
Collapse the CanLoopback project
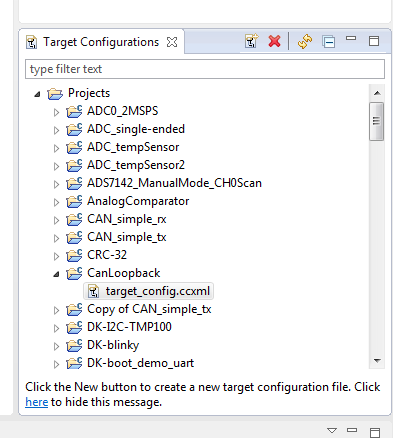coord(56,275)
